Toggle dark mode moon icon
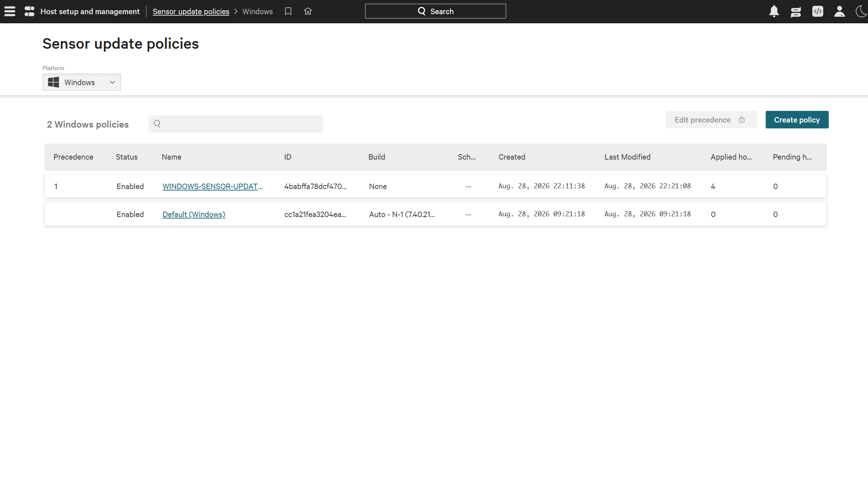 click(861, 11)
